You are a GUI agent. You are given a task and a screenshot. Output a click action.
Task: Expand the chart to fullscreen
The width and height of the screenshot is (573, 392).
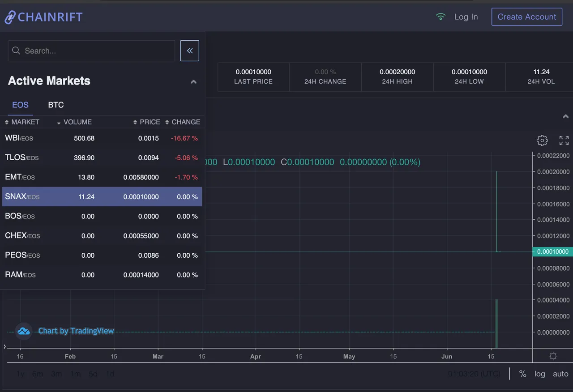pos(564,140)
